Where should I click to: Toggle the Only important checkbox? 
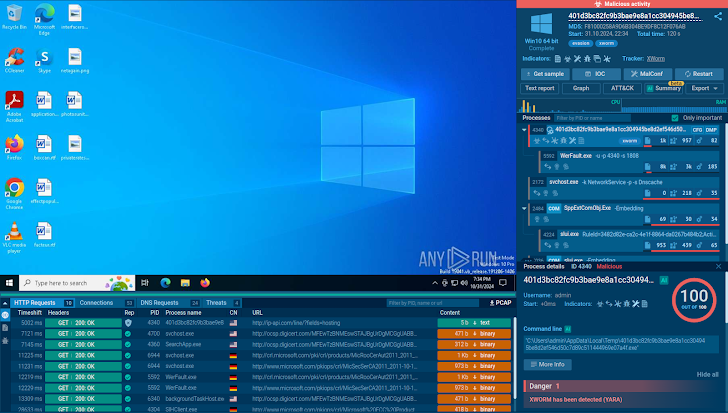pos(674,117)
